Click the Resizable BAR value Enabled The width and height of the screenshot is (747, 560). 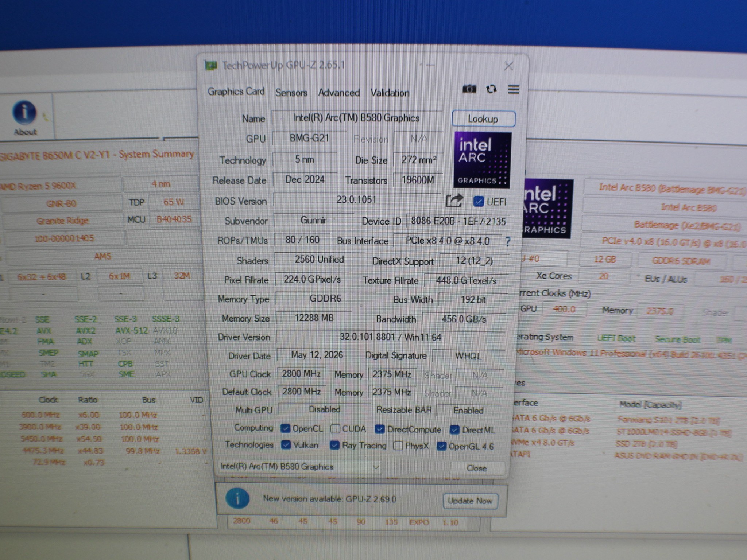[469, 410]
